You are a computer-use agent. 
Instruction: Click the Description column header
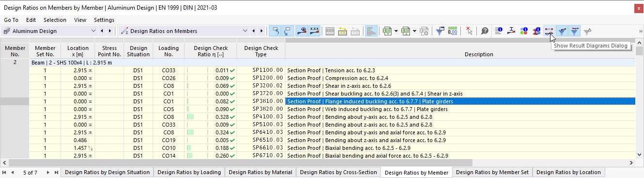pos(479,54)
